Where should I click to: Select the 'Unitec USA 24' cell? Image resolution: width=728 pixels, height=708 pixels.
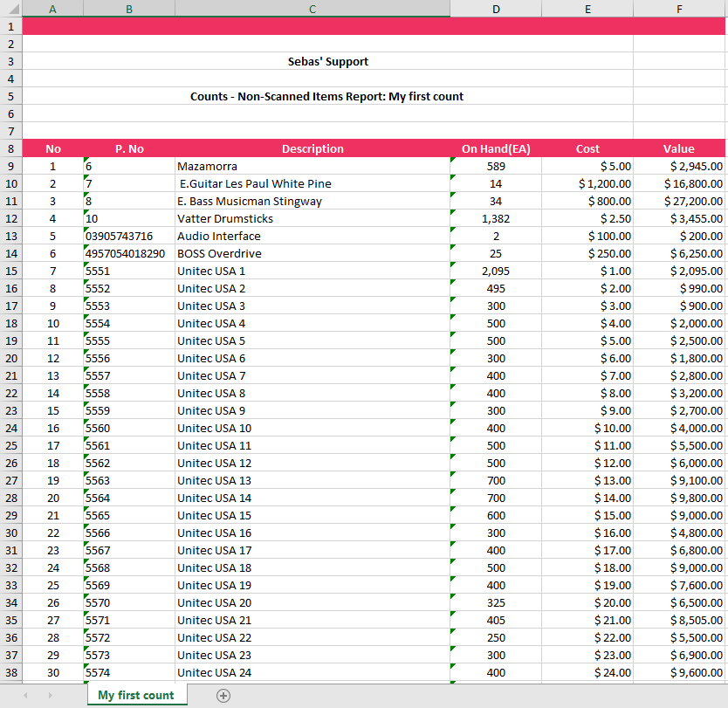[312, 673]
